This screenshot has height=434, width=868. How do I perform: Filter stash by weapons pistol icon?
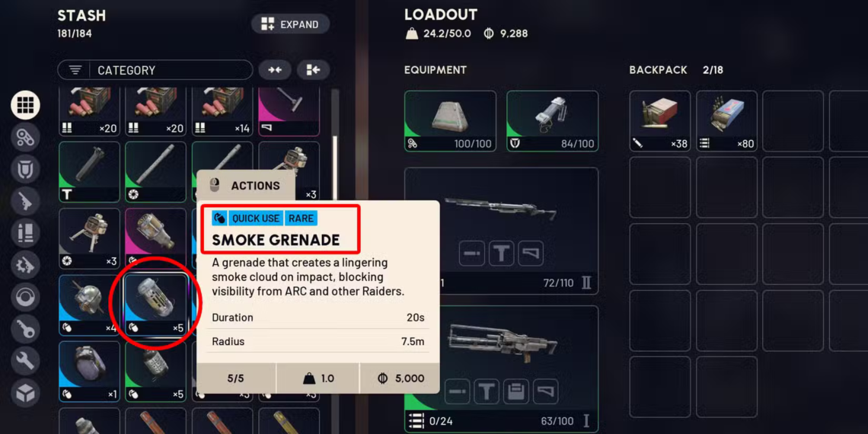click(25, 201)
